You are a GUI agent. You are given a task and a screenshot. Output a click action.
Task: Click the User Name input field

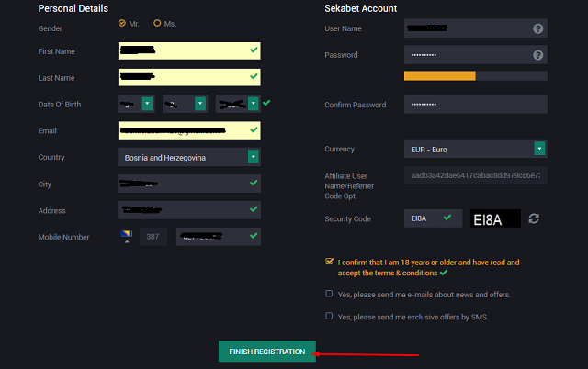click(x=476, y=28)
